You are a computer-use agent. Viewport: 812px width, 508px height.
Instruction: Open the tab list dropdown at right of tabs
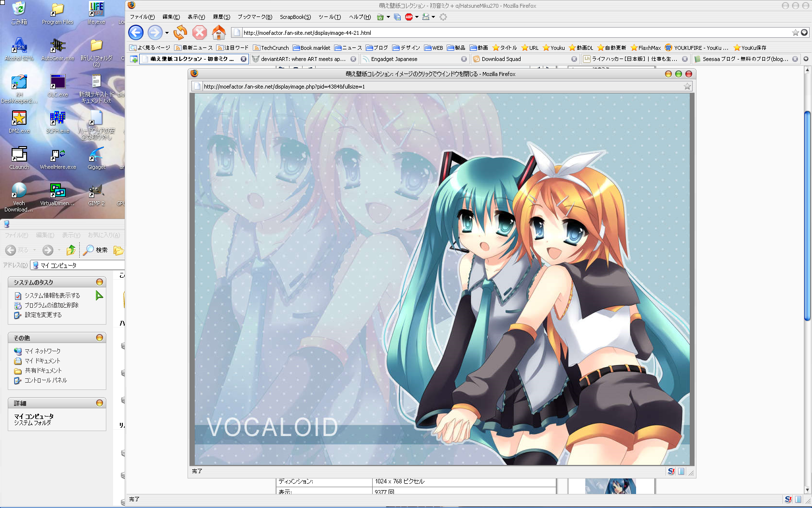point(806,59)
